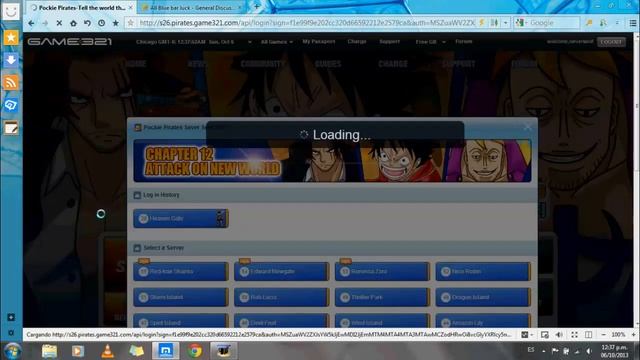Click the mute sound icon in status bar
The width and height of the screenshot is (640, 360).
559,335
